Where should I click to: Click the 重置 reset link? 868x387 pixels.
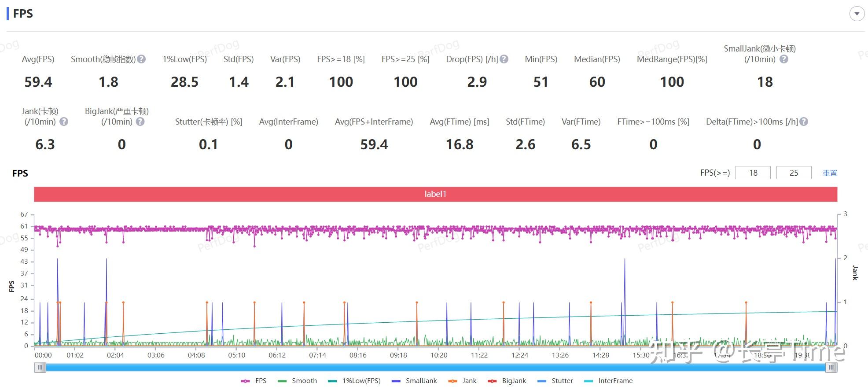pyautogui.click(x=830, y=173)
